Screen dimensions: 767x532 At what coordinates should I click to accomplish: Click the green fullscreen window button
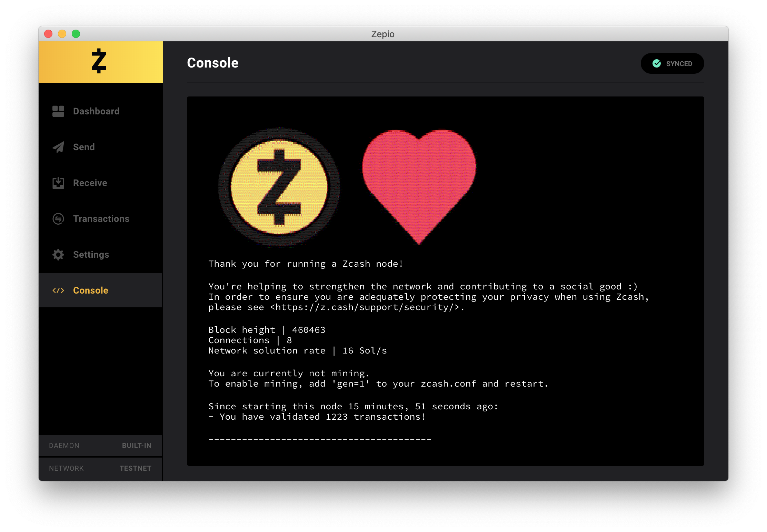(76, 34)
